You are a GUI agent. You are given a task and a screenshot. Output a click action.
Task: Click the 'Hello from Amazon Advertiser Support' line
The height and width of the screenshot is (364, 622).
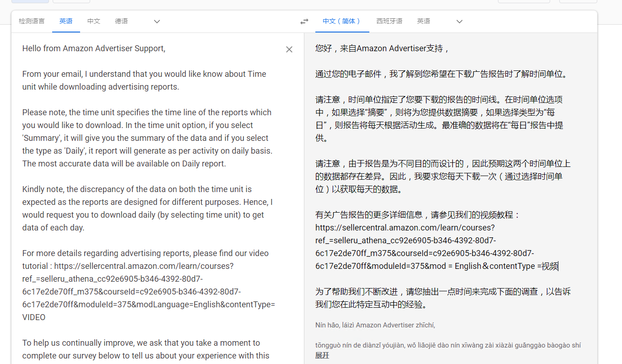click(x=93, y=48)
